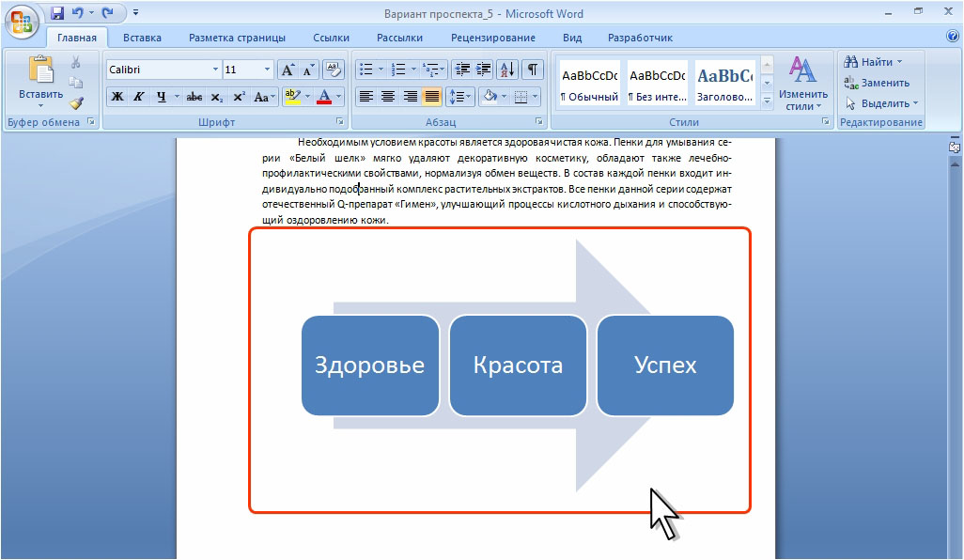Click Найти find button
The height and width of the screenshot is (560, 964).
(x=873, y=61)
